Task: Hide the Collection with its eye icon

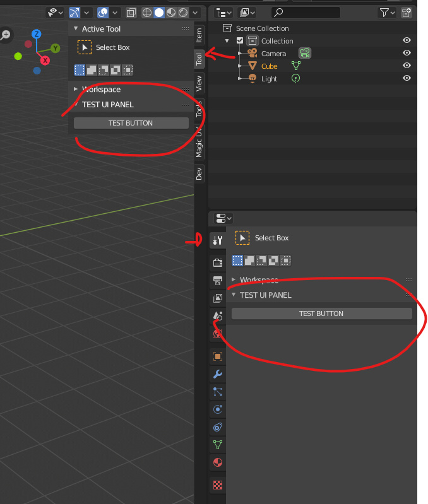Action: pos(407,40)
